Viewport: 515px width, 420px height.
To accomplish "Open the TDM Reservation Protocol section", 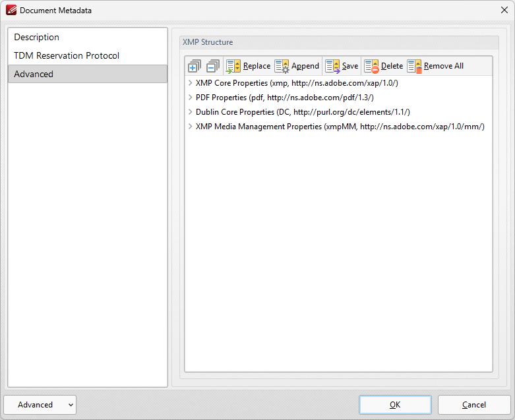I will point(67,55).
